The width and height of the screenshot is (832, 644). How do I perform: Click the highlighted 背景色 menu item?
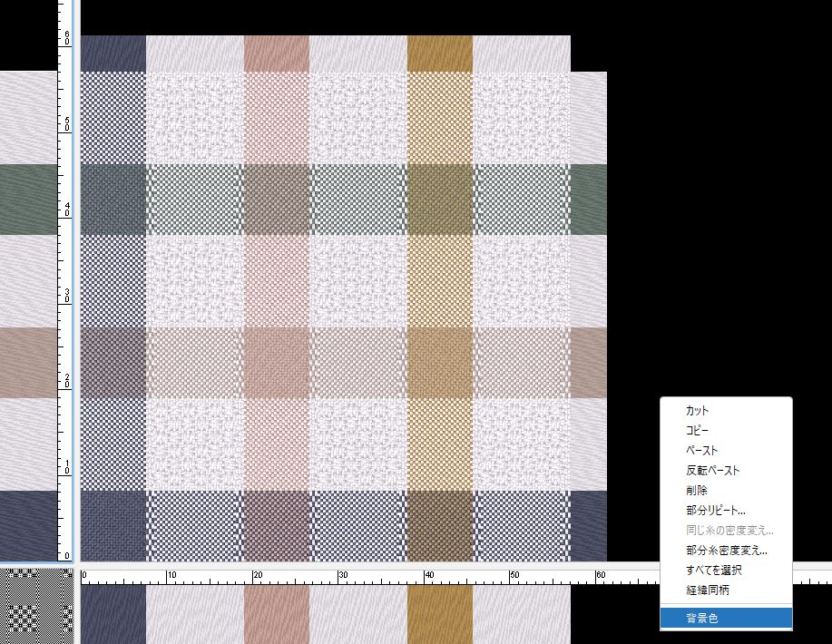703,619
